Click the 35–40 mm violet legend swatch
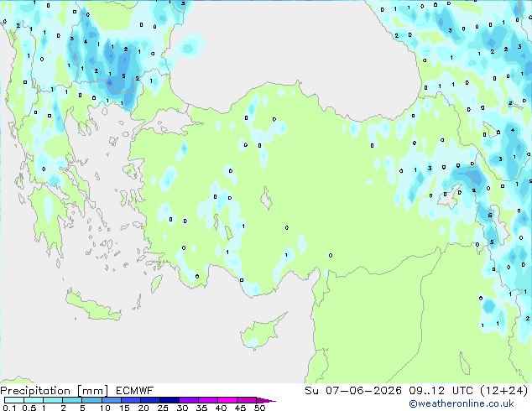The image size is (532, 411). (208, 400)
